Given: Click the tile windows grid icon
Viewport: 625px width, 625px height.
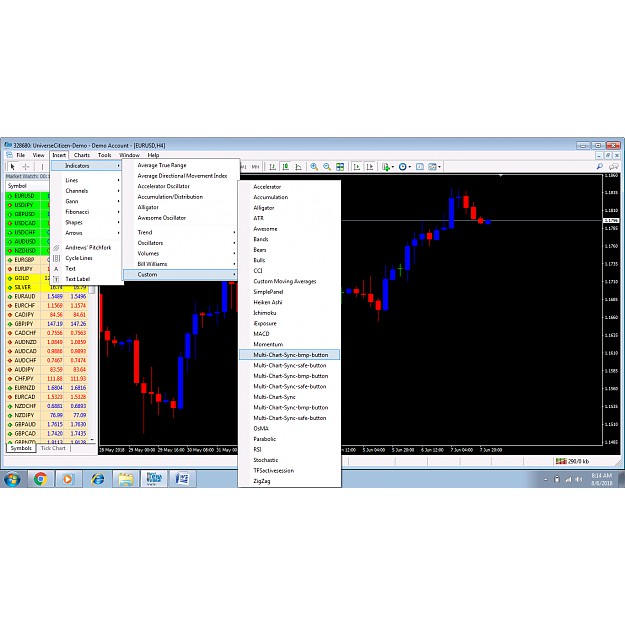Looking at the screenshot, I should tap(340, 167).
